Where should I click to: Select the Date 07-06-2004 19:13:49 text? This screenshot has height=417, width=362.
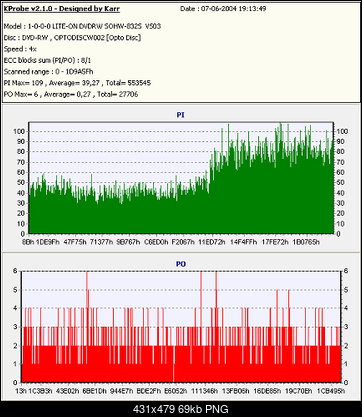pos(223,9)
